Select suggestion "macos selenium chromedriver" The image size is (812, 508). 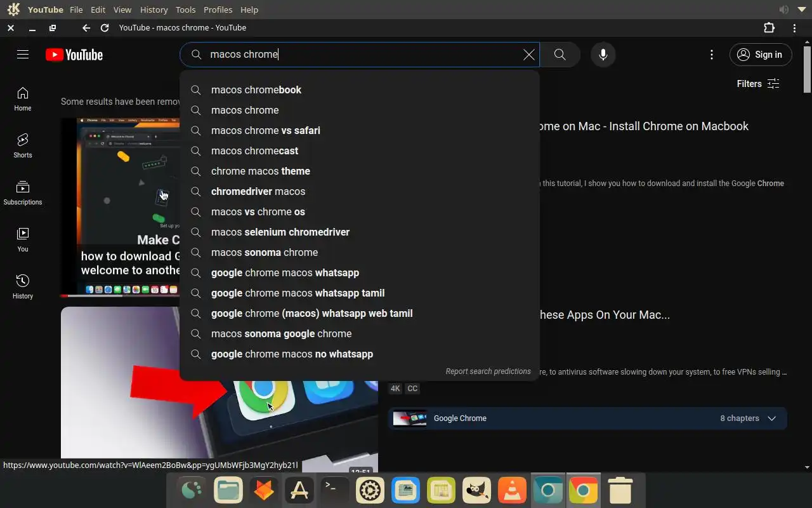pyautogui.click(x=360, y=232)
